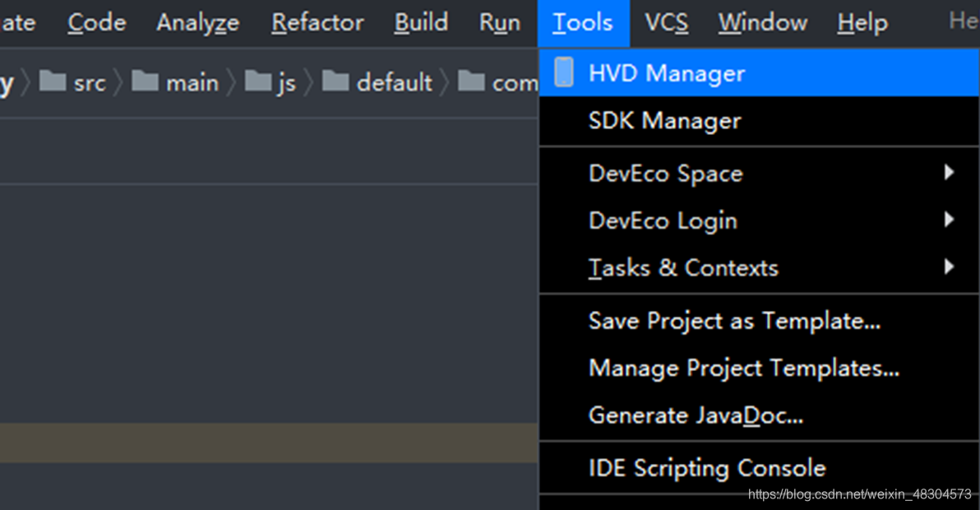
Task: Click the folder icon beside com
Action: pyautogui.click(x=471, y=81)
